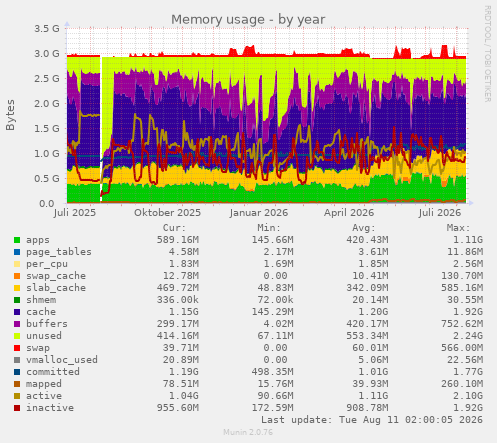Click the '1.5 G' y-axis label
The width and height of the screenshot is (497, 443).
[x=47, y=129]
